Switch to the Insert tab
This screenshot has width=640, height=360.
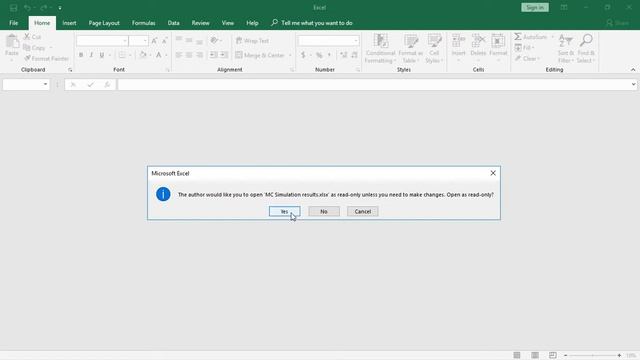tap(69, 23)
